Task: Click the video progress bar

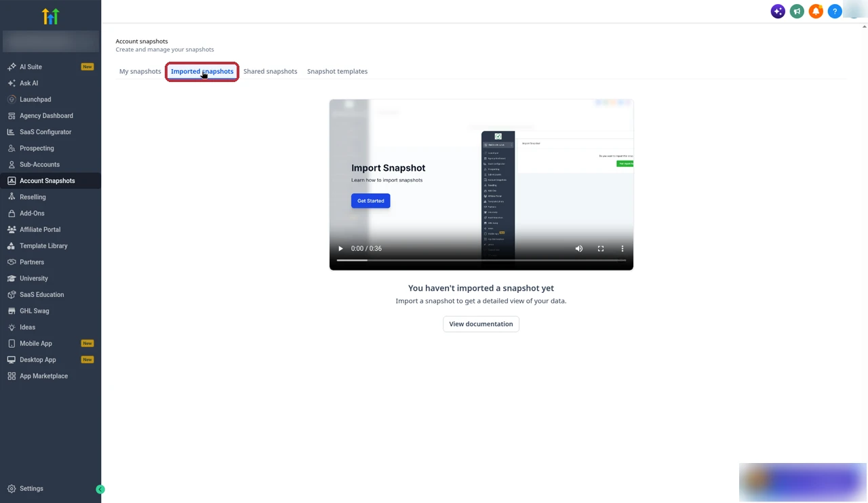Action: pyautogui.click(x=481, y=260)
